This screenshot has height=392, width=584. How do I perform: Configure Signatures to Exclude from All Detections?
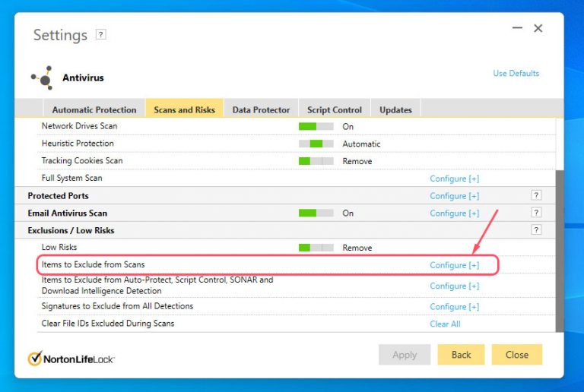tap(455, 307)
